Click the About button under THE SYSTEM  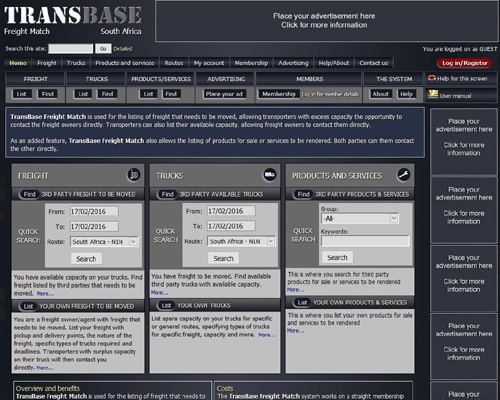click(381, 94)
